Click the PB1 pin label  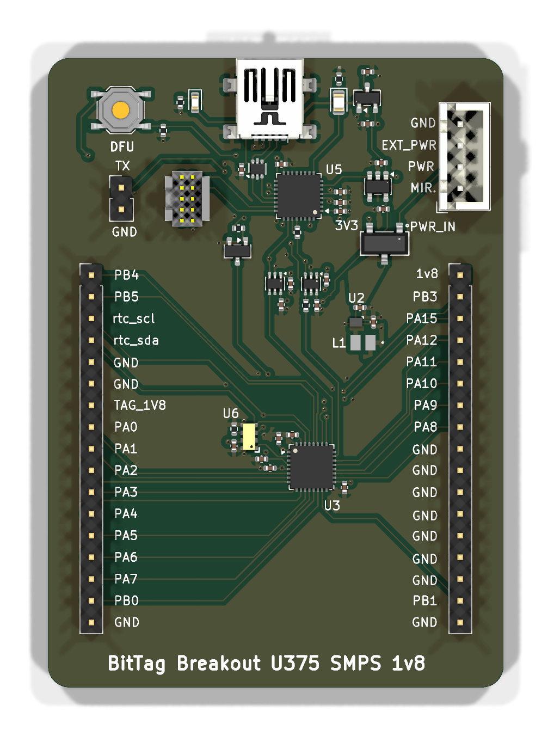pyautogui.click(x=425, y=600)
